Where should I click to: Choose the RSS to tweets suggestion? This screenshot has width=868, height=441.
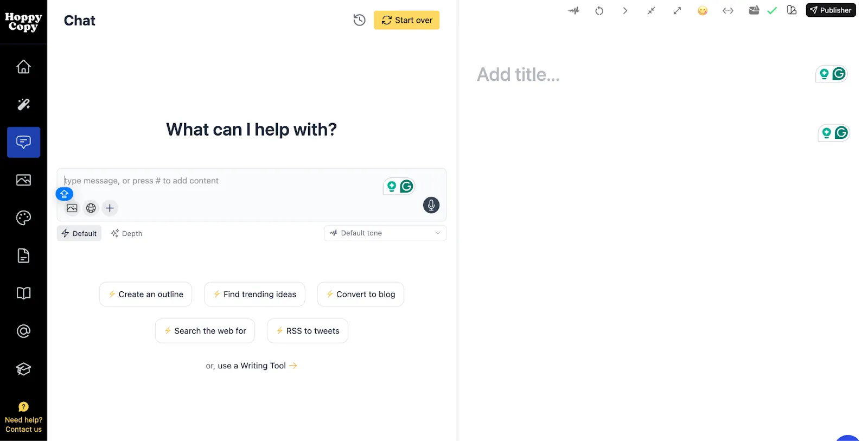(x=308, y=331)
